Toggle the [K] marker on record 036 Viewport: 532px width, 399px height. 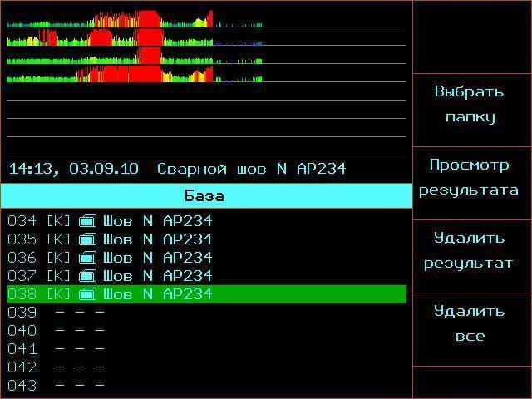tap(58, 258)
